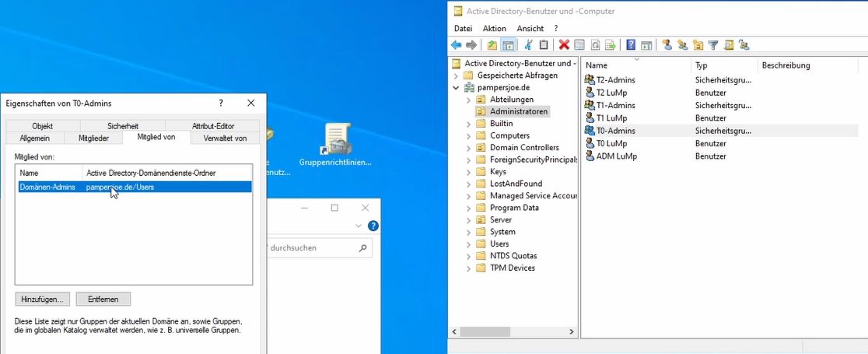Image resolution: width=868 pixels, height=354 pixels.
Task: Click the tree pane's left scroll arrow
Action: pos(455,332)
